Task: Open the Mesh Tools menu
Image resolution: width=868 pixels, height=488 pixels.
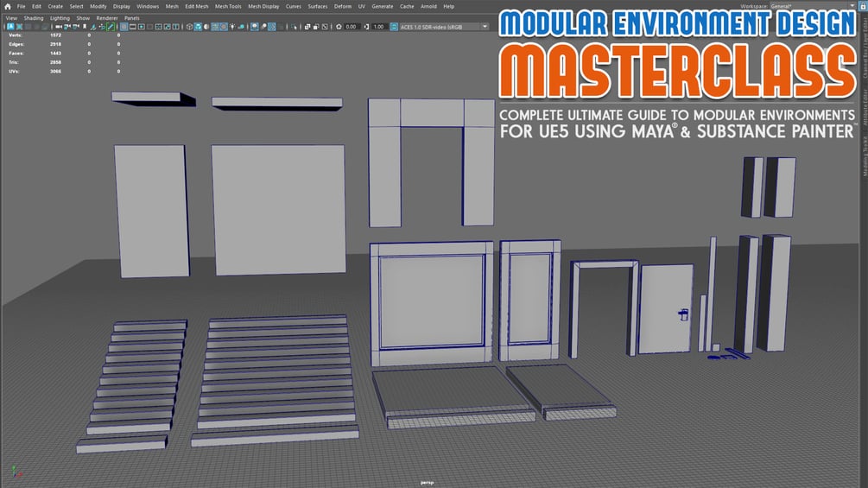Action: click(228, 7)
